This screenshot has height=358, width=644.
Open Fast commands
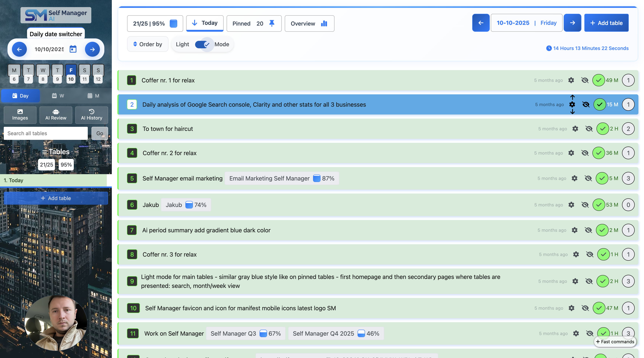coord(615,342)
